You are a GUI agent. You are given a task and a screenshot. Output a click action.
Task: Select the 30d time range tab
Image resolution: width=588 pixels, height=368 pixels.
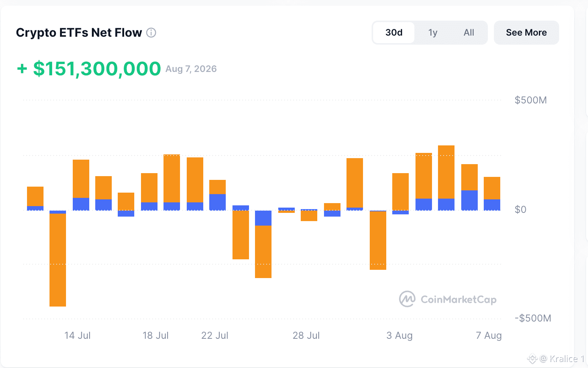(x=394, y=33)
